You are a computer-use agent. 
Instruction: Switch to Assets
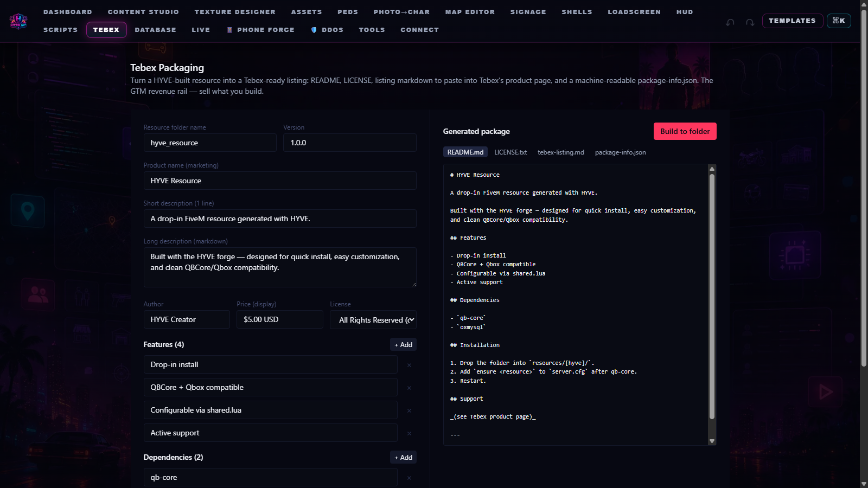click(x=307, y=12)
